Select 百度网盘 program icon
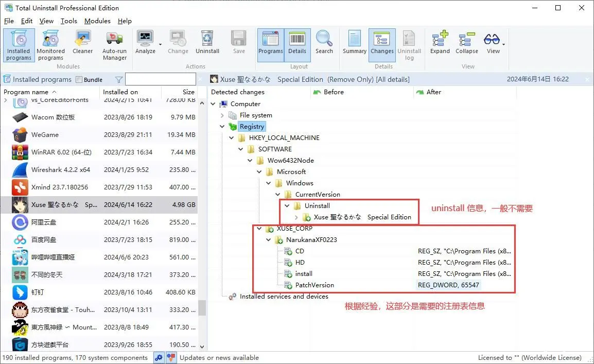 20,239
